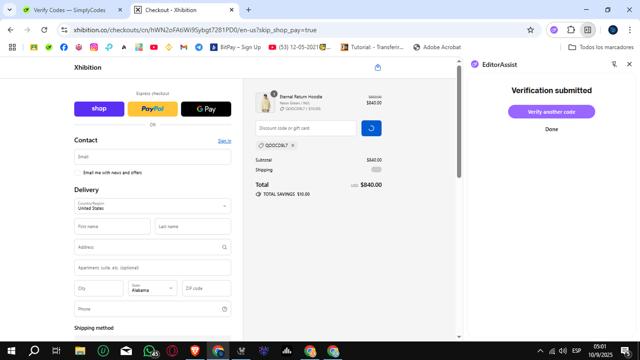Open the Instagram bookmark
The image size is (640, 360).
tap(94, 47)
